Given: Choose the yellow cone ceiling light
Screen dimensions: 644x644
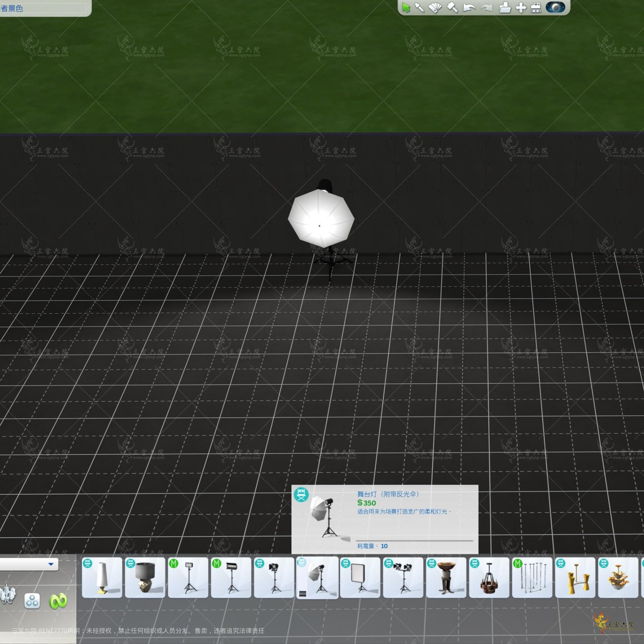Looking at the screenshot, I should click(x=575, y=578).
